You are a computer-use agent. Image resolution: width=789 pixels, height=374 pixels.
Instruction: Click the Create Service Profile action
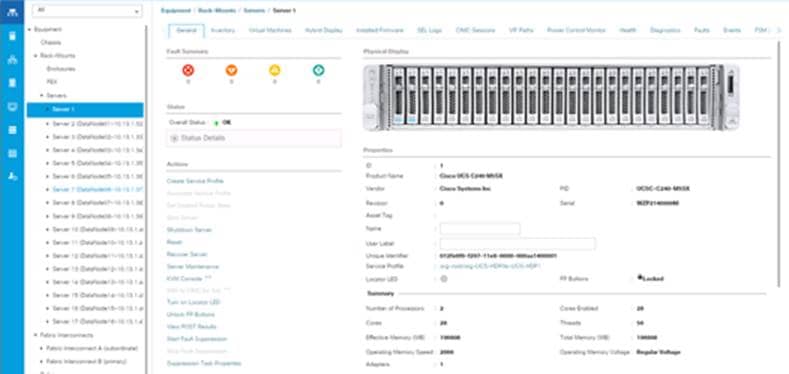coord(195,181)
